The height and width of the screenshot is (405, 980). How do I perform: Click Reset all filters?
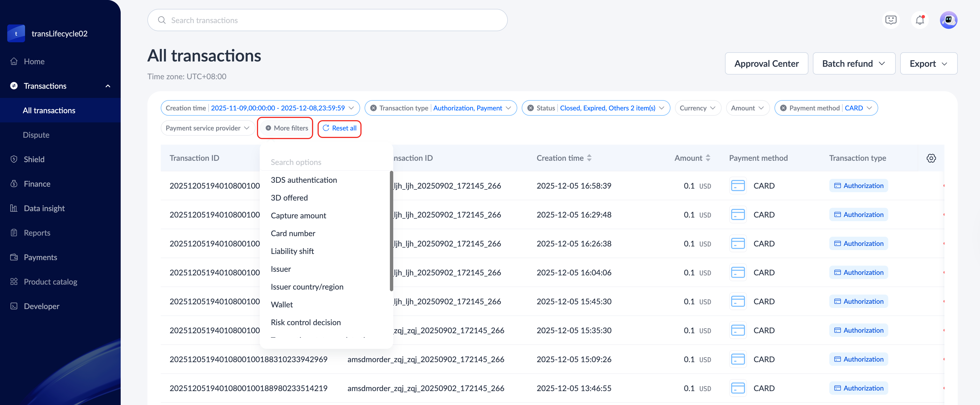339,128
